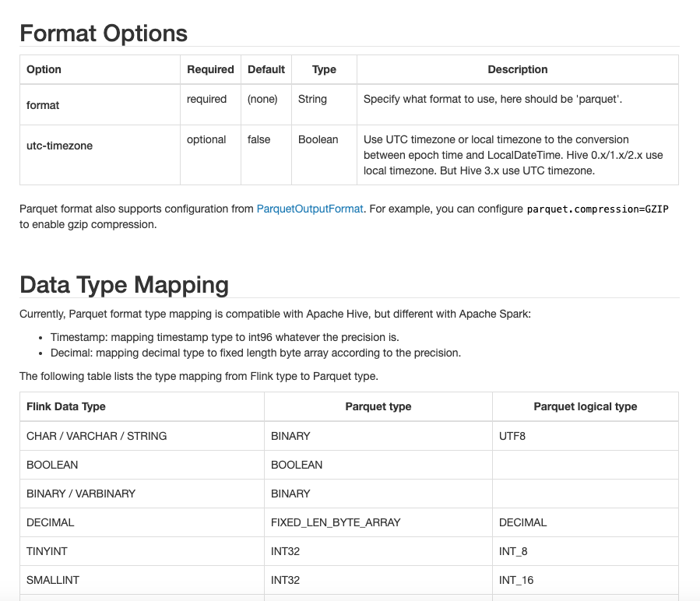Click the Decimal bullet point text
700x601 pixels.
coord(255,353)
